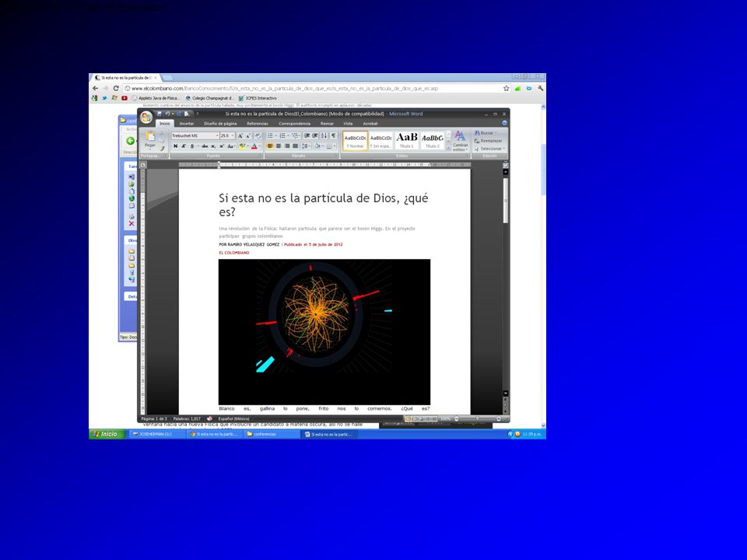The width and height of the screenshot is (747, 560).
Task: Open the line spacing dropdown
Action: 306,146
